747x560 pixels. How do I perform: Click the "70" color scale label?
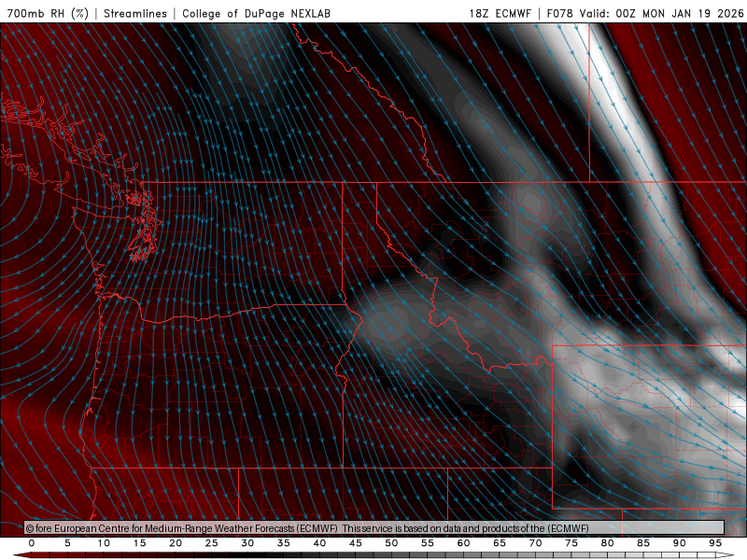click(535, 543)
